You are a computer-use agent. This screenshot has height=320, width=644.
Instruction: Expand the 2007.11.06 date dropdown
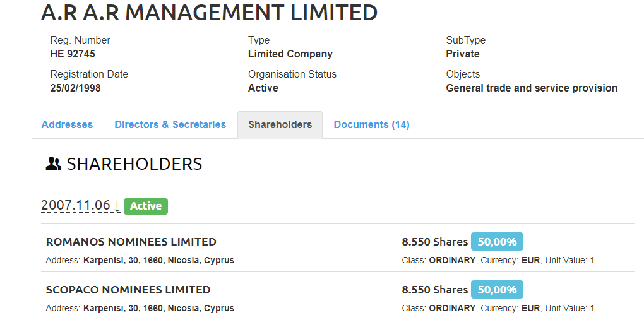click(x=80, y=206)
